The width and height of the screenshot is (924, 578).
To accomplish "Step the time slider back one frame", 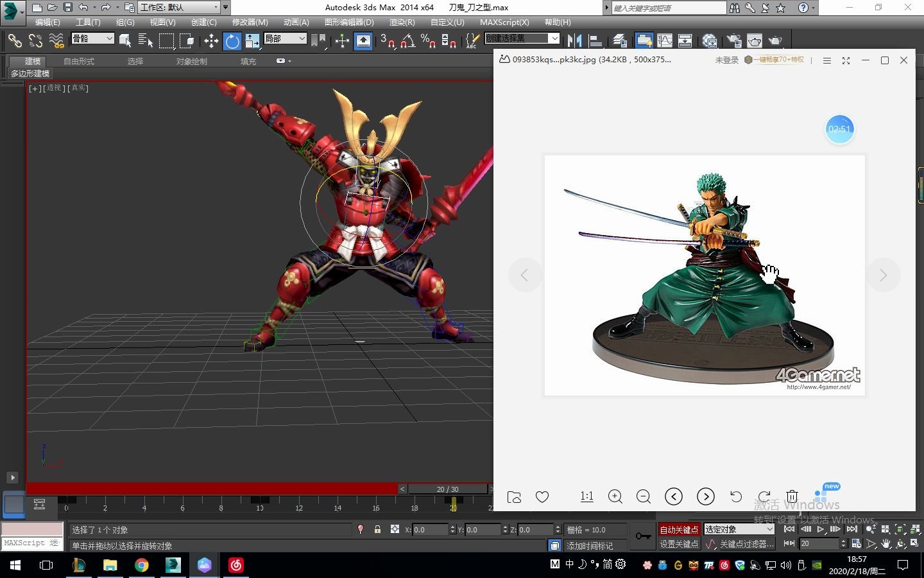I will click(x=402, y=489).
